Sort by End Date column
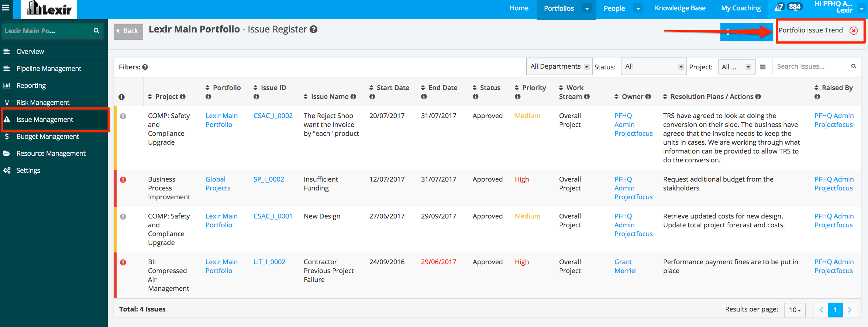This screenshot has width=868, height=327. (423, 88)
